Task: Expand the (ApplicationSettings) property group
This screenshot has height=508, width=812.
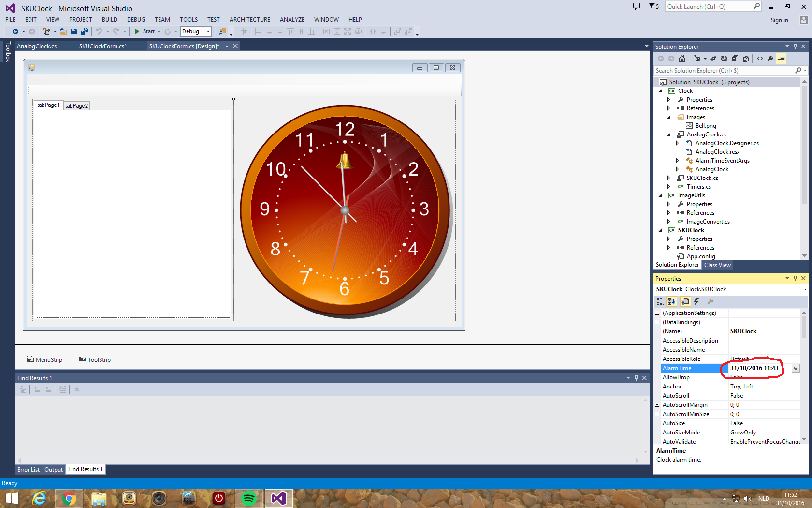Action: point(657,313)
